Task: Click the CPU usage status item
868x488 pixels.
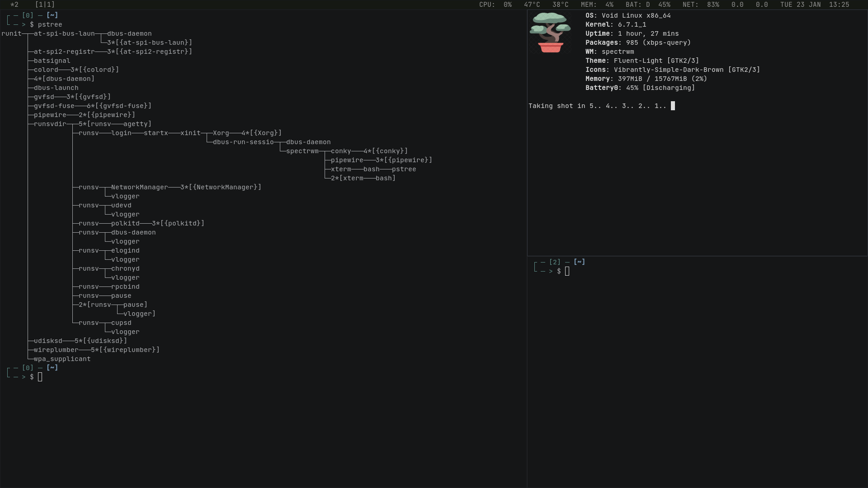Action: coord(495,5)
